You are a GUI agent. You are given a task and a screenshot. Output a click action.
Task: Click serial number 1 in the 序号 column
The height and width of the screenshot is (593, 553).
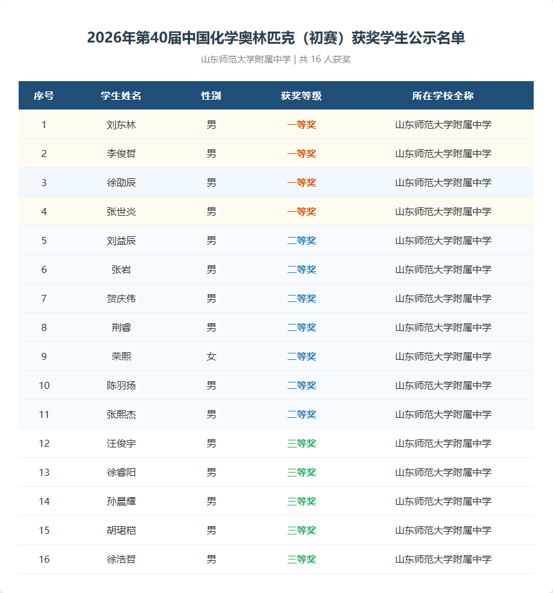pyautogui.click(x=44, y=125)
